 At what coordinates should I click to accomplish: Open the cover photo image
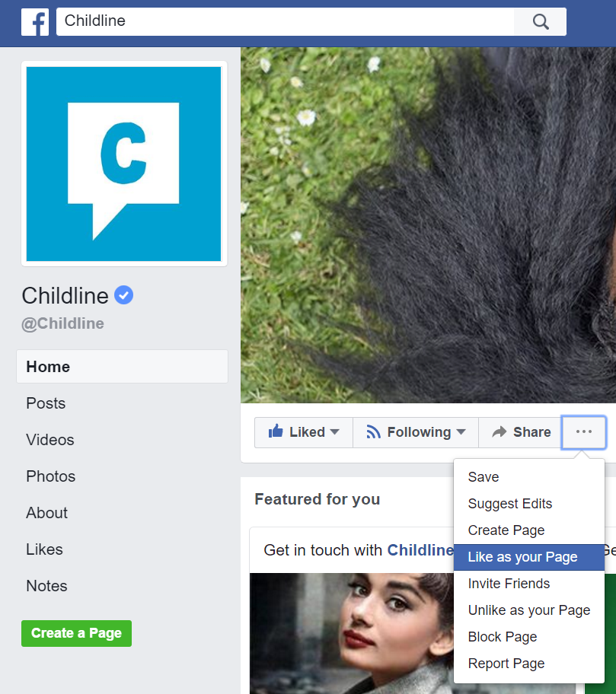428,224
